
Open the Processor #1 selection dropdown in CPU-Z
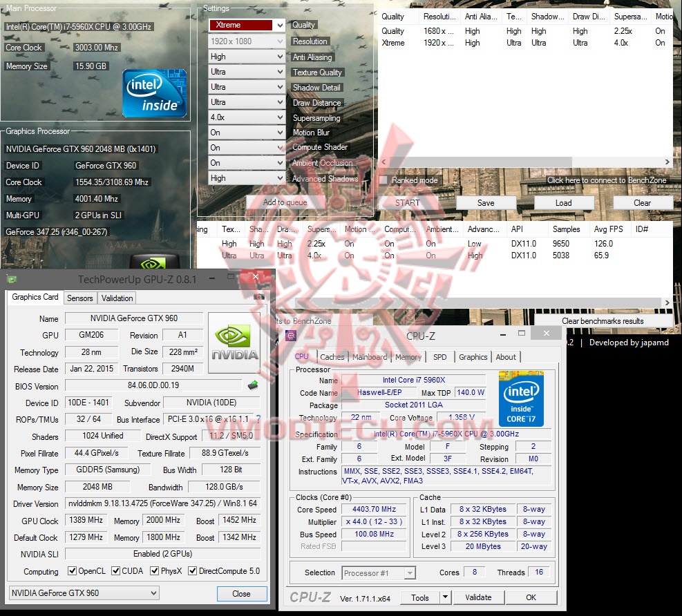[379, 573]
